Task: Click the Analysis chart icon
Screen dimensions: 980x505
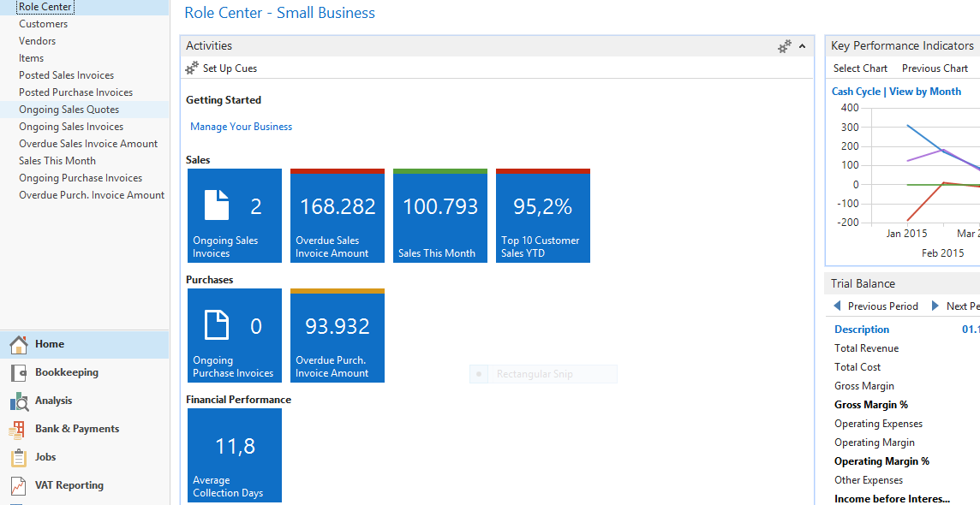Action: tap(19, 401)
